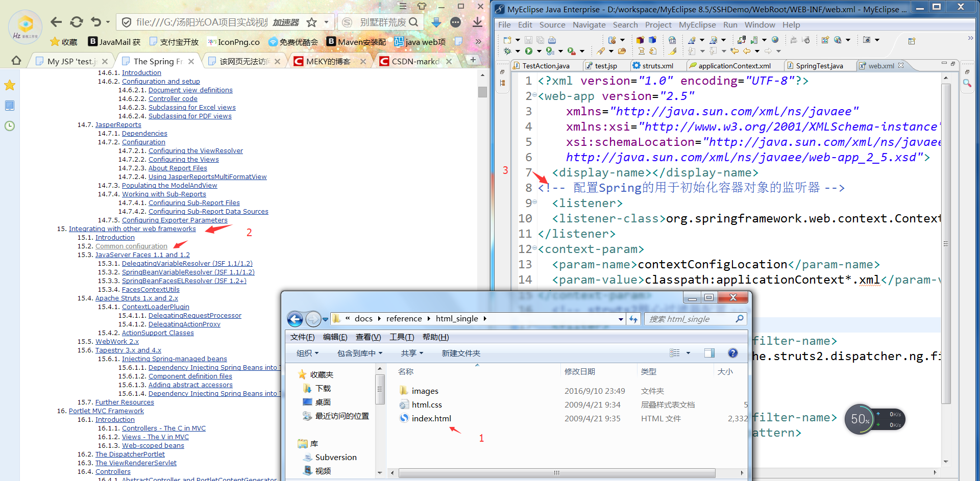This screenshot has height=481, width=980.
Task: Open link 'Integrating with other web frameworks'
Action: click(132, 229)
